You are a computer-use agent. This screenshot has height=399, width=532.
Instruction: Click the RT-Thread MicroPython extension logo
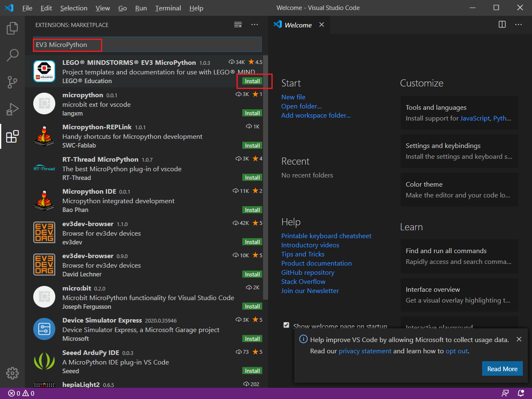[x=44, y=168]
